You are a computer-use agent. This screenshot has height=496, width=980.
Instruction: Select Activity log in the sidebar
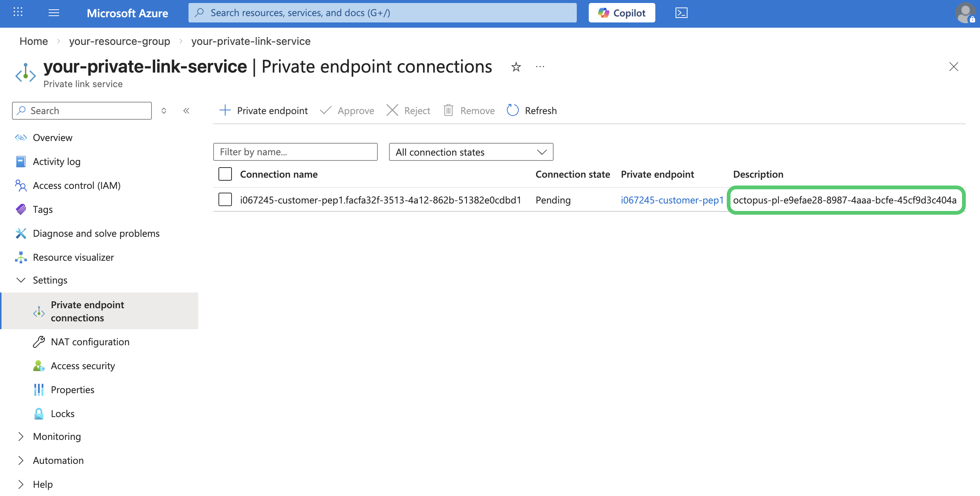coord(56,161)
